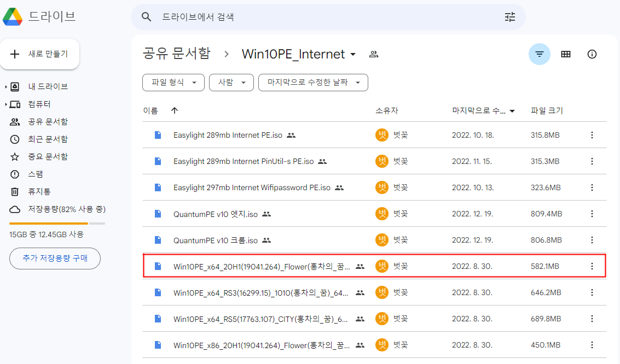620x364 pixels.
Task: Click the 450.1MB file size
Action: tap(545, 345)
